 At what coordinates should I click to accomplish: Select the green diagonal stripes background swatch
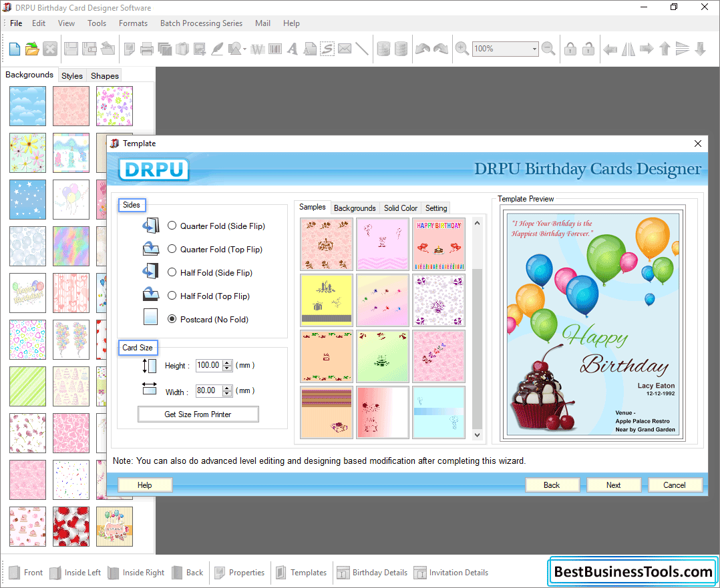coord(27,386)
